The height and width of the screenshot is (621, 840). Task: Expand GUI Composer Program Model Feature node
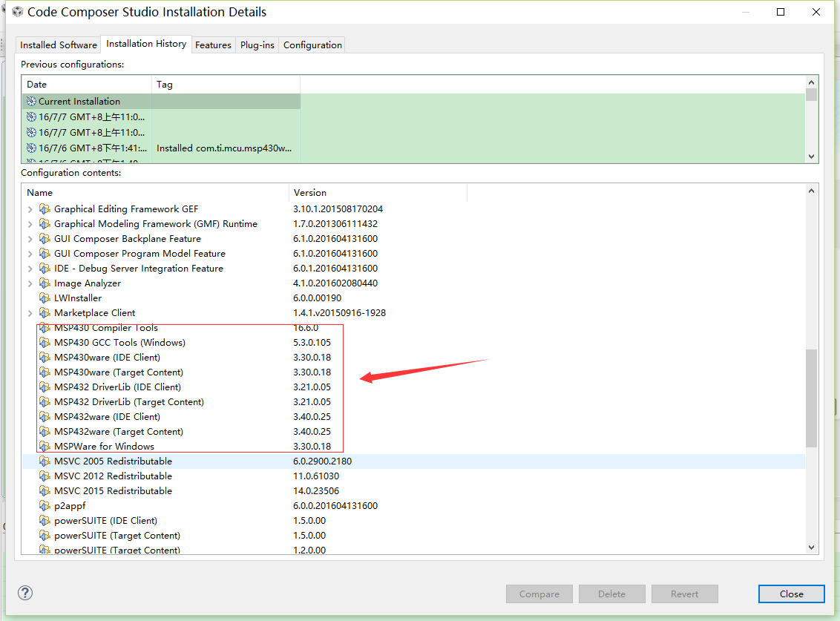30,254
